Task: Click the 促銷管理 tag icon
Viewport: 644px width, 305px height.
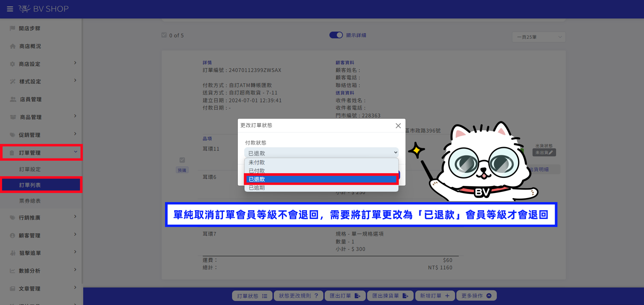Action: (x=12, y=135)
